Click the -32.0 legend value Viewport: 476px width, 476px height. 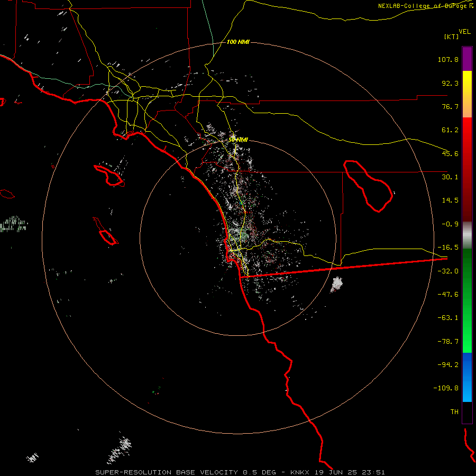448,271
